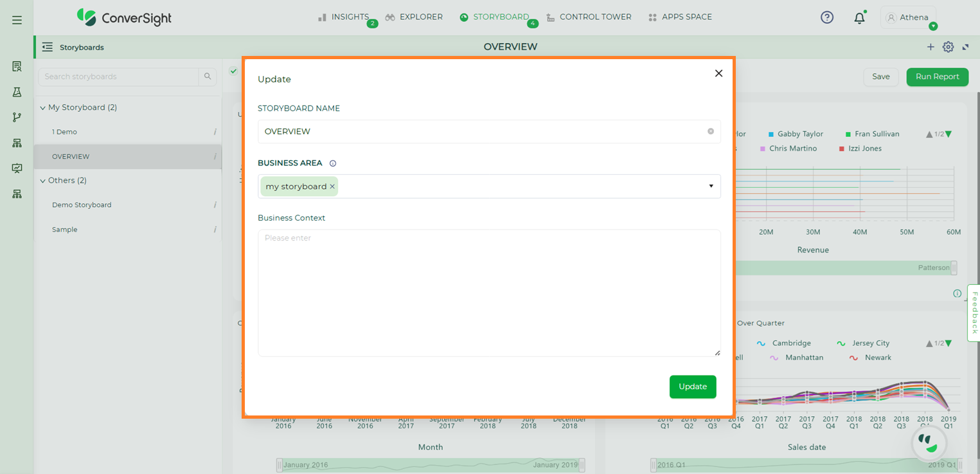980x474 pixels.
Task: Close the Update dialog
Action: click(718, 73)
